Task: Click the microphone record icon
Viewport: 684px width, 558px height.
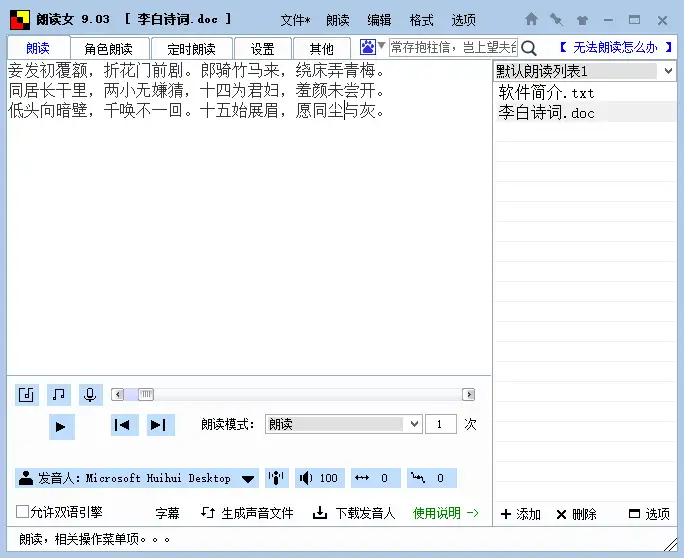Action: pyautogui.click(x=90, y=395)
